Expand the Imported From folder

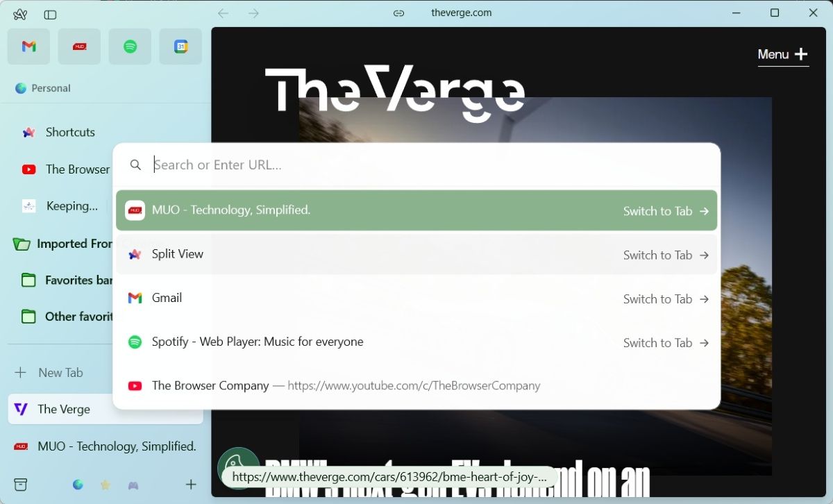(62, 244)
